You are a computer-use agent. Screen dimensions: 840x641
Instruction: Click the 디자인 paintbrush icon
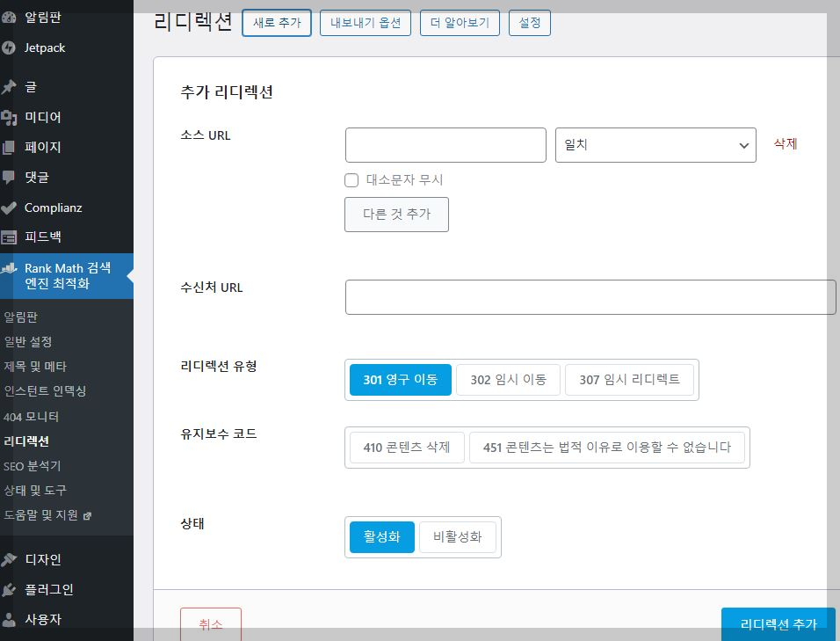[x=9, y=559]
